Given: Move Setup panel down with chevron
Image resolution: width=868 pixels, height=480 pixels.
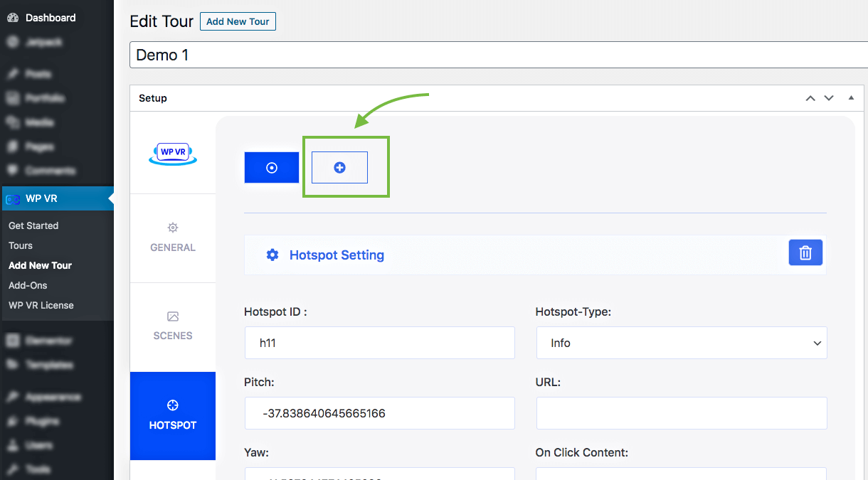Looking at the screenshot, I should [x=829, y=98].
